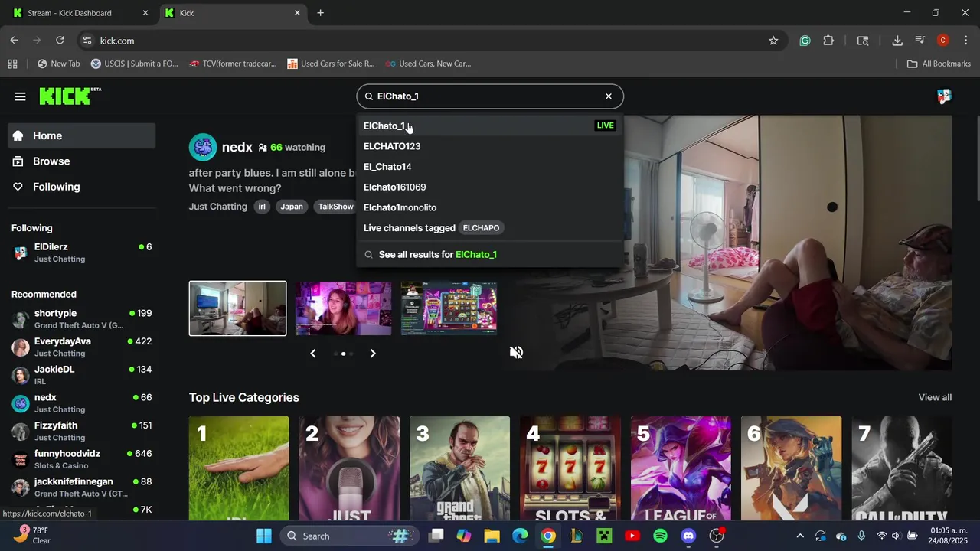Open the category card ranked number 6
The height and width of the screenshot is (551, 980).
pyautogui.click(x=791, y=468)
